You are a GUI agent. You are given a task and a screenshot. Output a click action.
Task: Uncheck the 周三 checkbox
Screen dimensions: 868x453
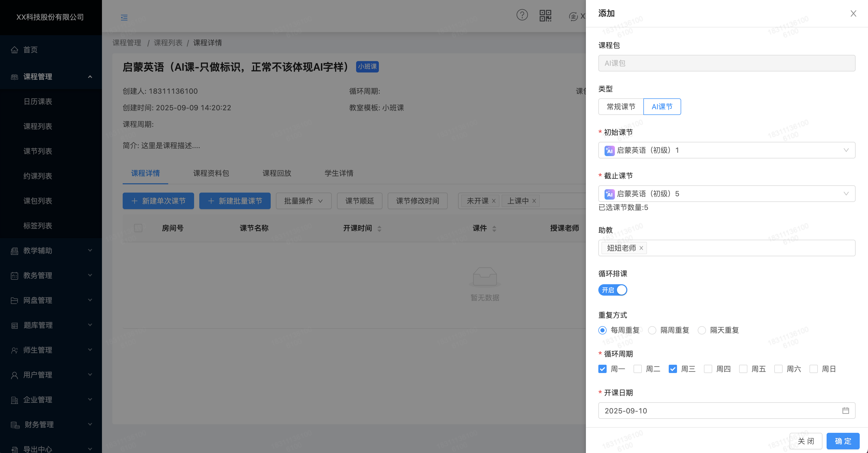click(x=673, y=369)
